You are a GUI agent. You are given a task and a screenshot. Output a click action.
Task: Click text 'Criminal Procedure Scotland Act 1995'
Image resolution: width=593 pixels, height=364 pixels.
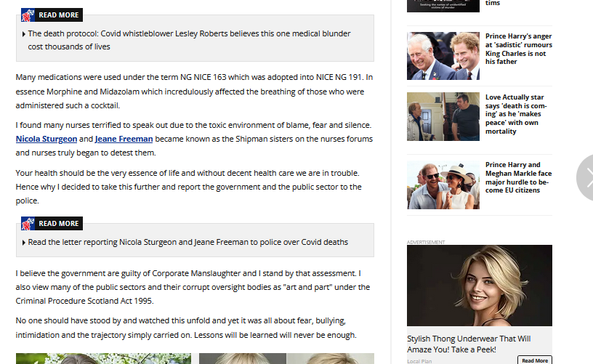pyautogui.click(x=84, y=301)
